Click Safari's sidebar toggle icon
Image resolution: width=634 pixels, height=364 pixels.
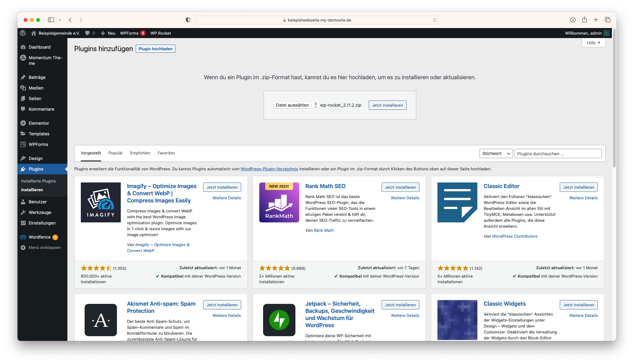[x=51, y=20]
